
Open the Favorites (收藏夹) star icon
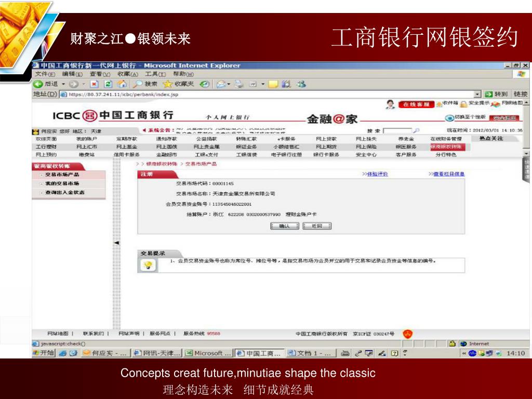168,84
